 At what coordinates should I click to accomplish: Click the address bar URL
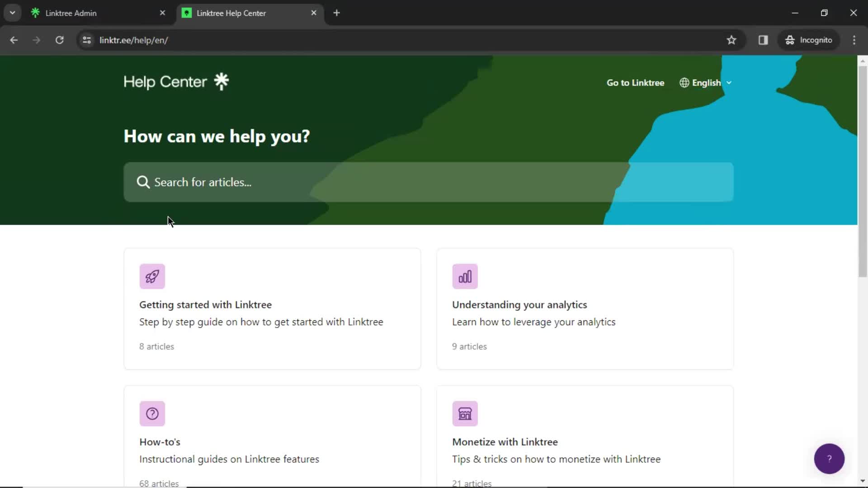coord(133,40)
